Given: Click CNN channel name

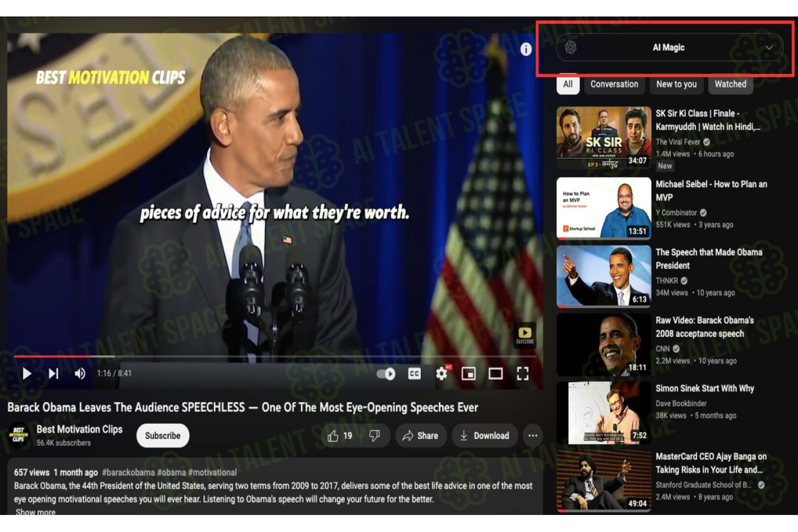Looking at the screenshot, I should (662, 348).
